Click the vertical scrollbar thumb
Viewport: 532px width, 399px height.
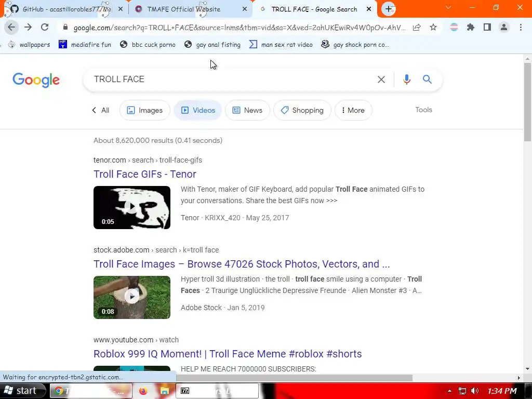pos(527,102)
